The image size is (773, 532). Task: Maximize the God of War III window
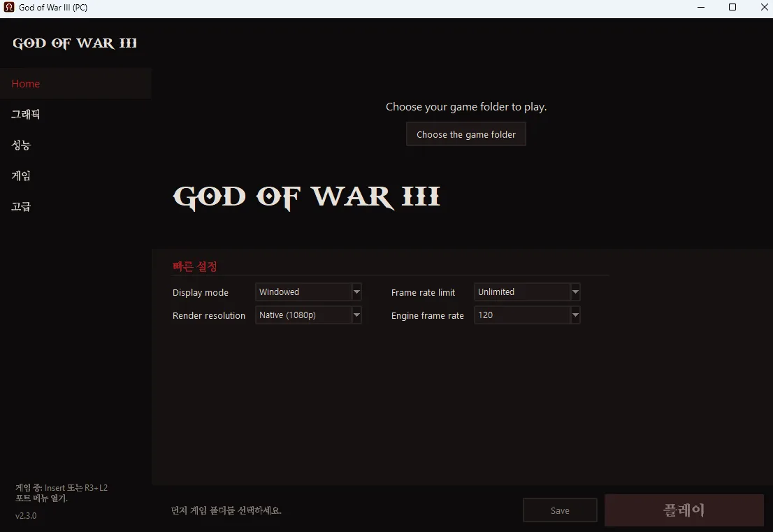tap(732, 8)
